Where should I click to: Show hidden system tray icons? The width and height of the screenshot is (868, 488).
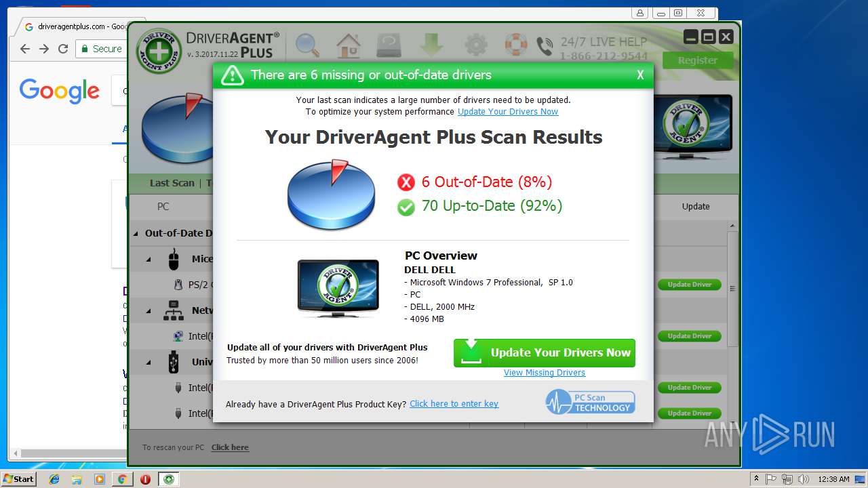[x=757, y=479]
